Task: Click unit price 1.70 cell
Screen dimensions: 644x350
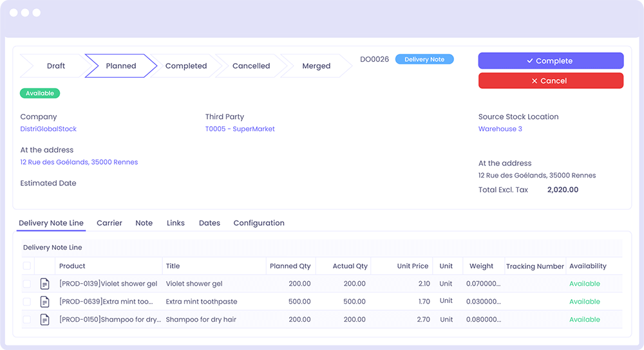Action: pos(424,302)
